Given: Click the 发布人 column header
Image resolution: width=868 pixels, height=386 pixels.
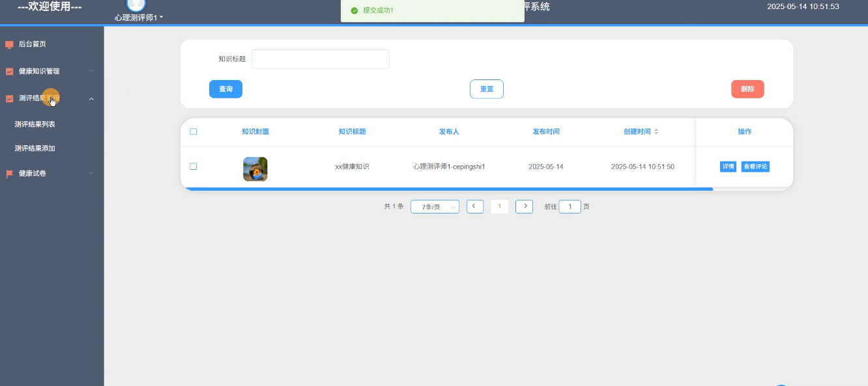Looking at the screenshot, I should [x=449, y=131].
